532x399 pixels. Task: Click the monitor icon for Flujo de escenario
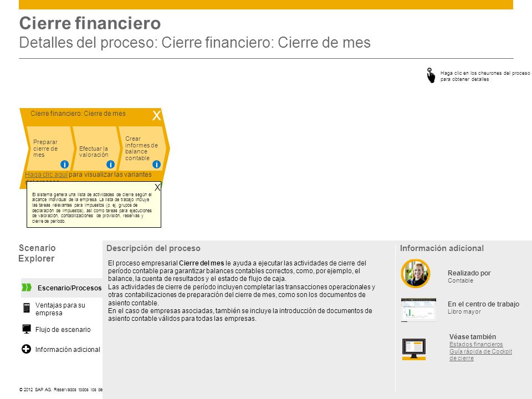[x=27, y=329]
